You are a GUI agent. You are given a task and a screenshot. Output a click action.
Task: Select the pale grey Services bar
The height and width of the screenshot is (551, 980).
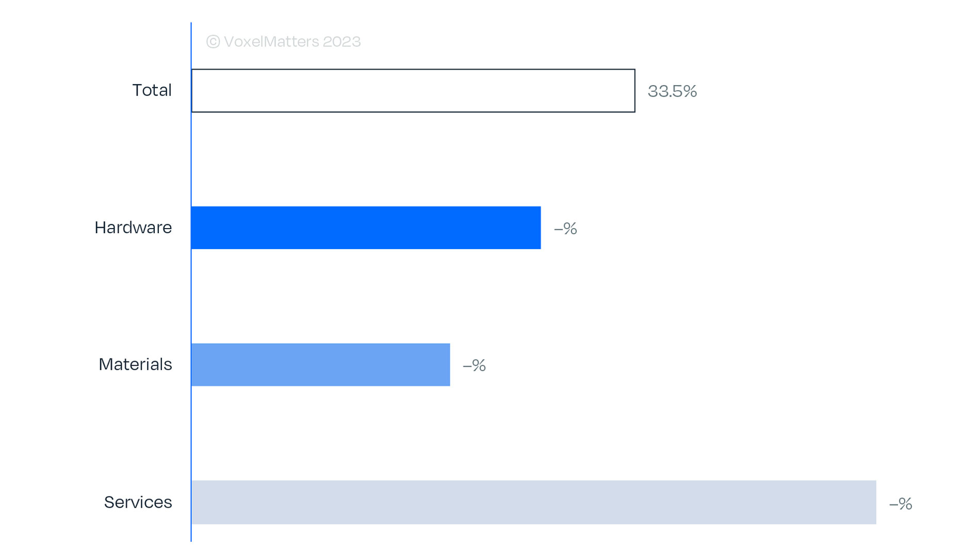click(534, 503)
